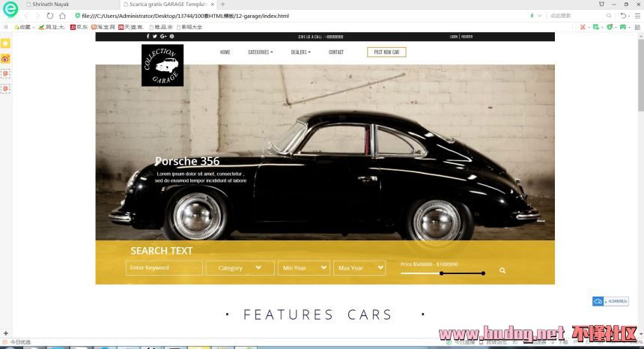This screenshot has height=349, width=644.
Task: Go to the Home nav item
Action: coord(225,52)
